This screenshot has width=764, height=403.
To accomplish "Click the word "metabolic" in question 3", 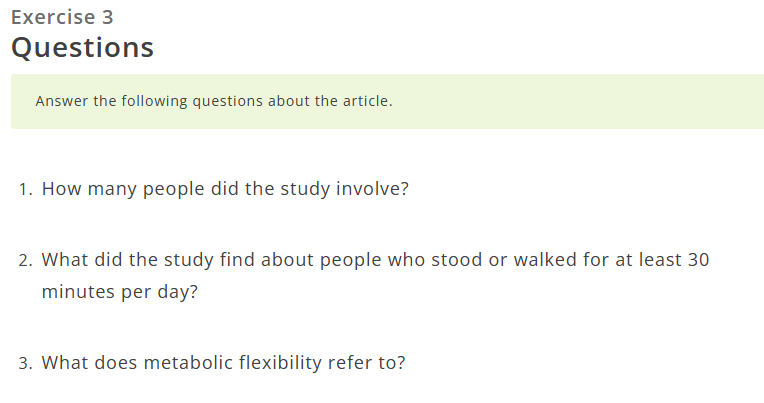I will [x=189, y=362].
